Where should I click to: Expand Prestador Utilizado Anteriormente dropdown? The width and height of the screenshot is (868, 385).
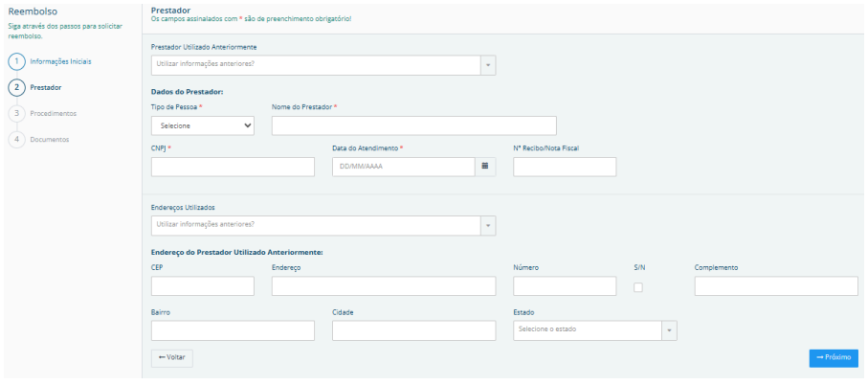[488, 65]
